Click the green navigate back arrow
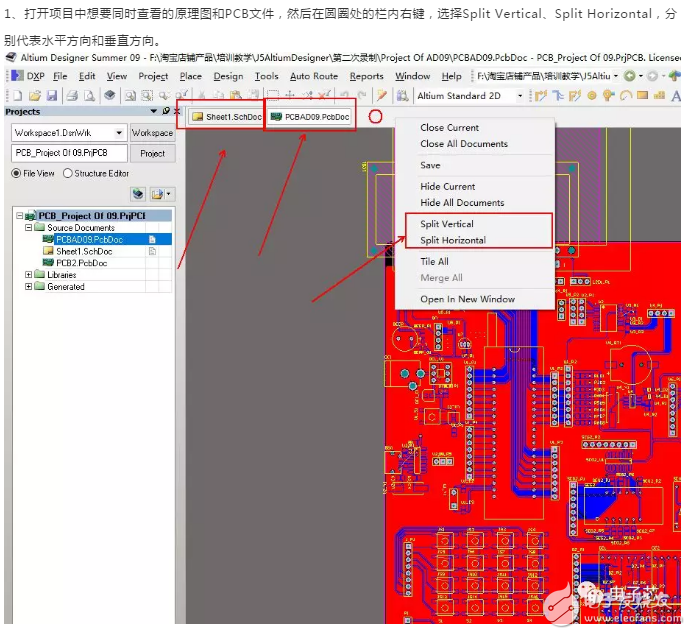Screen dimensions: 686x630 tap(629, 76)
